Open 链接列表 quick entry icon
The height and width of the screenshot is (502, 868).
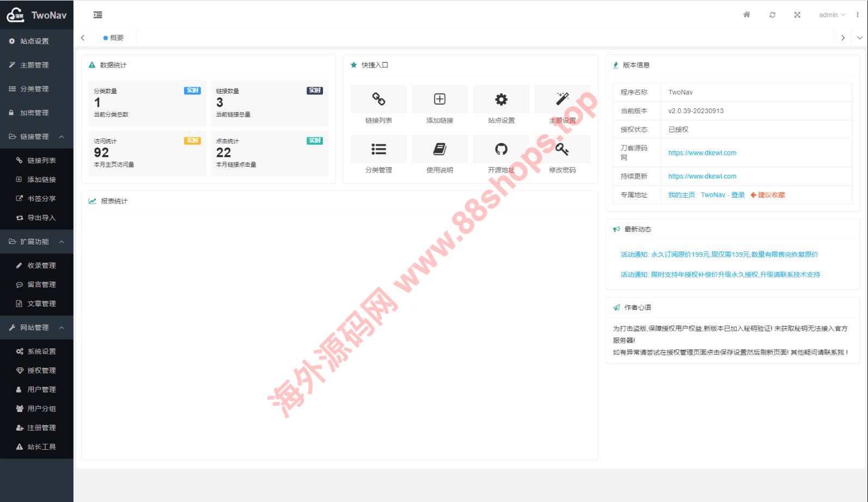click(378, 99)
